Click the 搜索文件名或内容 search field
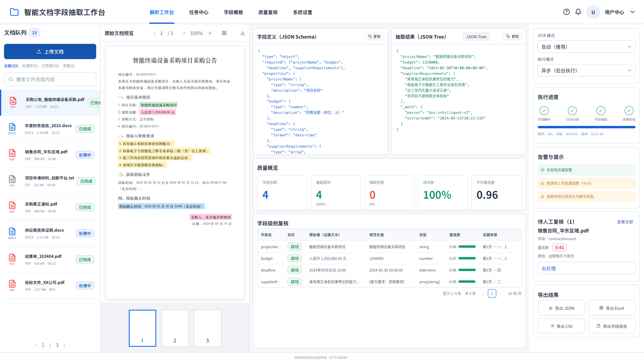The image size is (644, 362). coord(50,79)
